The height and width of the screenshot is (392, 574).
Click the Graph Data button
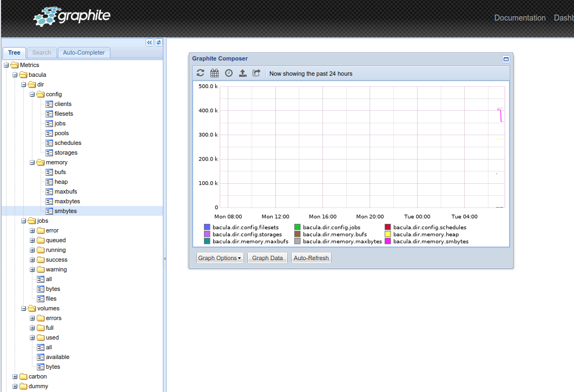click(x=267, y=258)
